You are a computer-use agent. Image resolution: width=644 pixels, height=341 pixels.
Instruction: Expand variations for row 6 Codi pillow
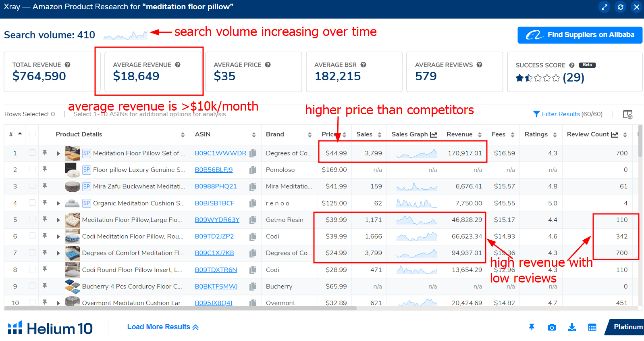pyautogui.click(x=58, y=236)
